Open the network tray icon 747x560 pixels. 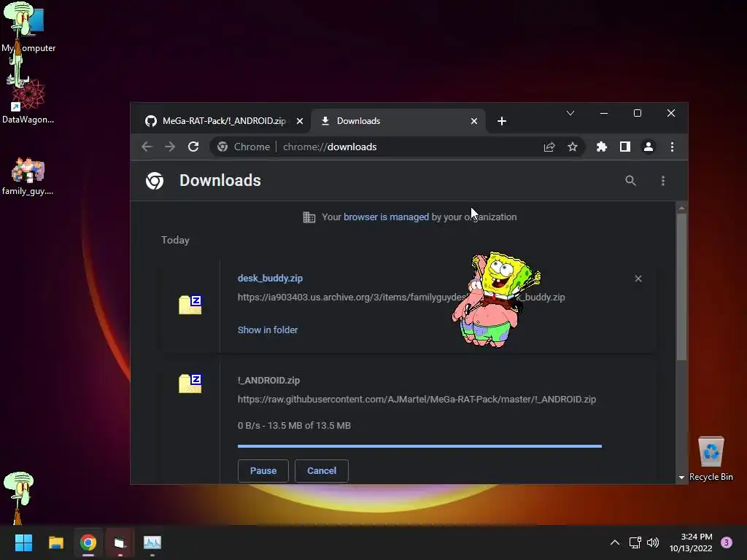[635, 542]
